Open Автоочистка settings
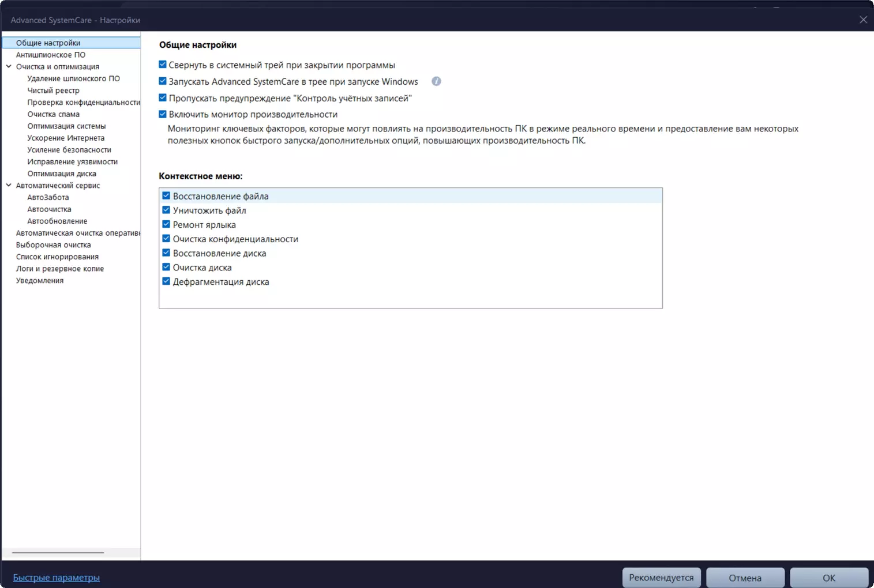The image size is (874, 588). 50,209
